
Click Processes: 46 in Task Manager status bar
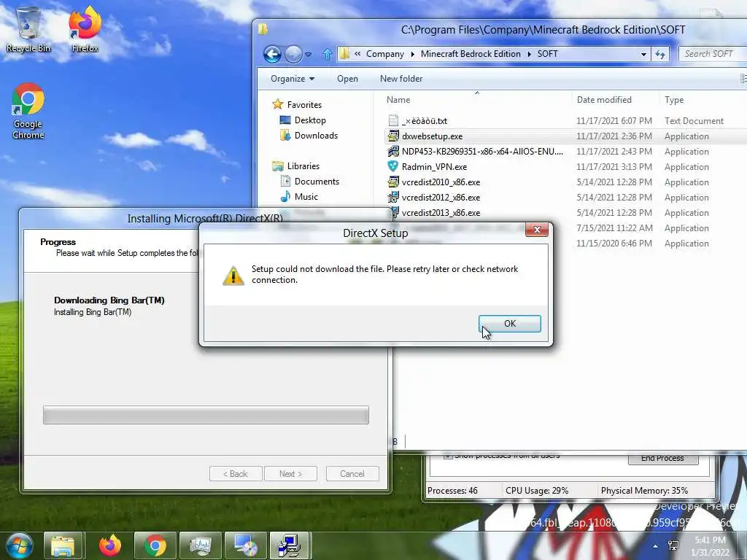(x=452, y=491)
